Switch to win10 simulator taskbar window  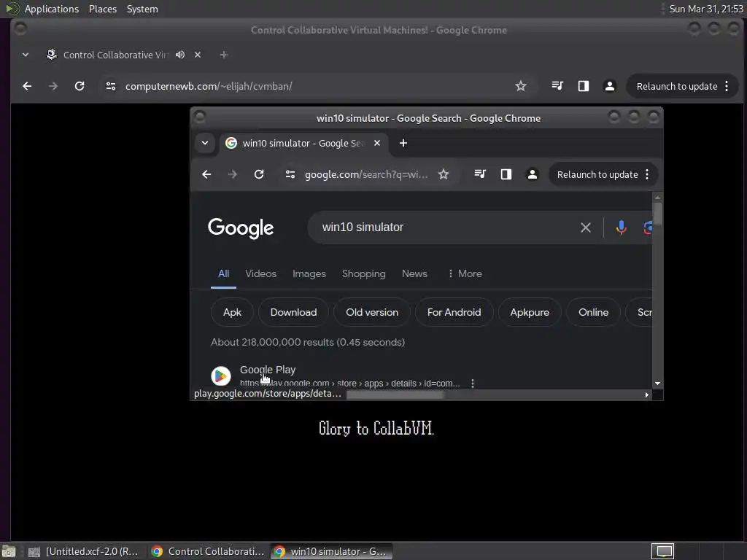(332, 551)
